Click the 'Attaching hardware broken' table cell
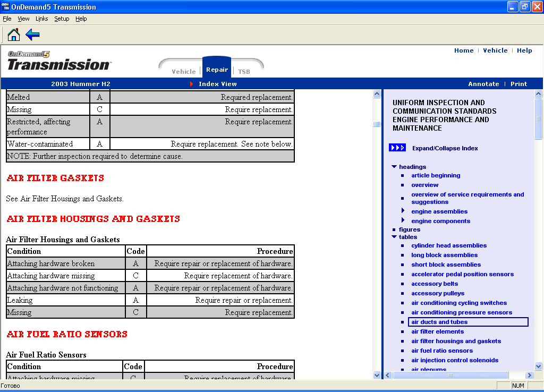 pos(66,263)
